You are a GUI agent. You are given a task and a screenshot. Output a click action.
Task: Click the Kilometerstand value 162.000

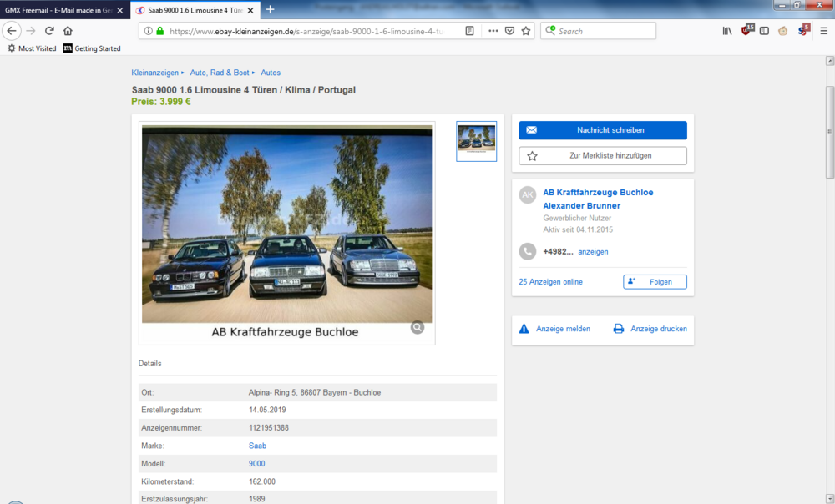262,481
